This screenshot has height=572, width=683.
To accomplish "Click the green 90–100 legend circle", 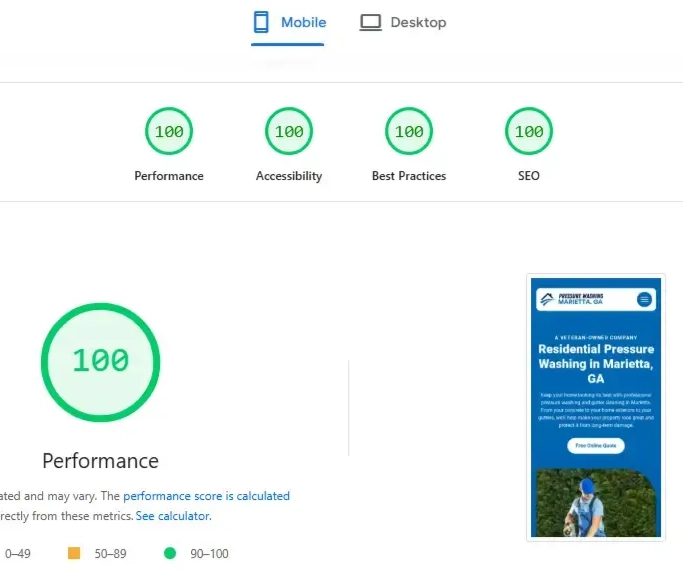I will [x=170, y=553].
